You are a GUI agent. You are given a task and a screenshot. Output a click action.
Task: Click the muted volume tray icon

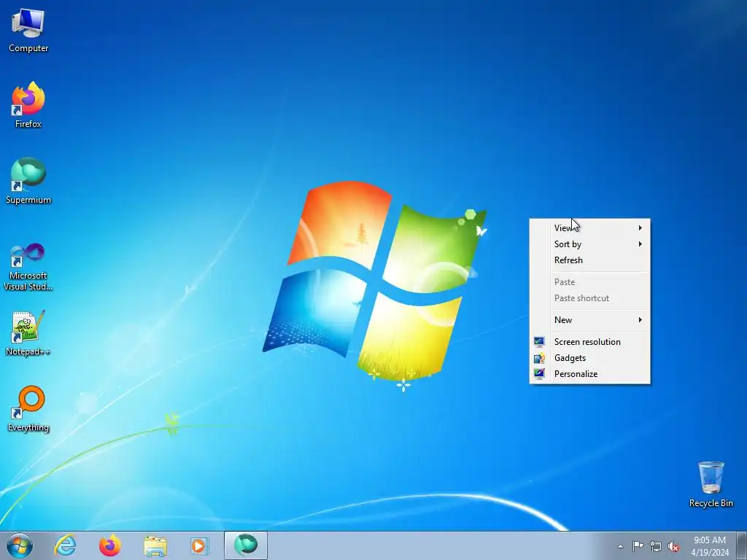(x=673, y=546)
